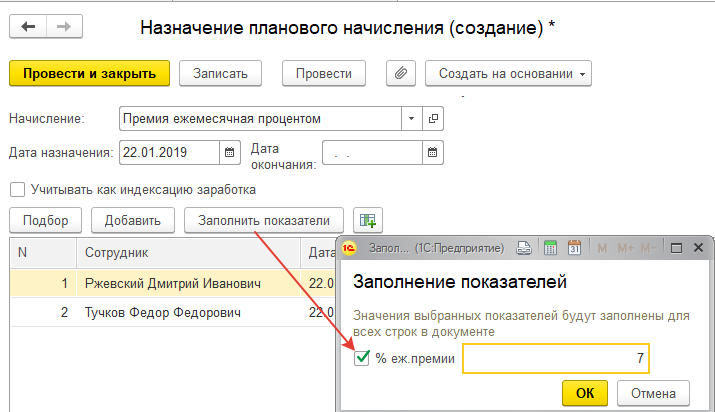Open the calendar icon in dialog title bar
Image resolution: width=715 pixels, height=412 pixels.
[x=574, y=248]
